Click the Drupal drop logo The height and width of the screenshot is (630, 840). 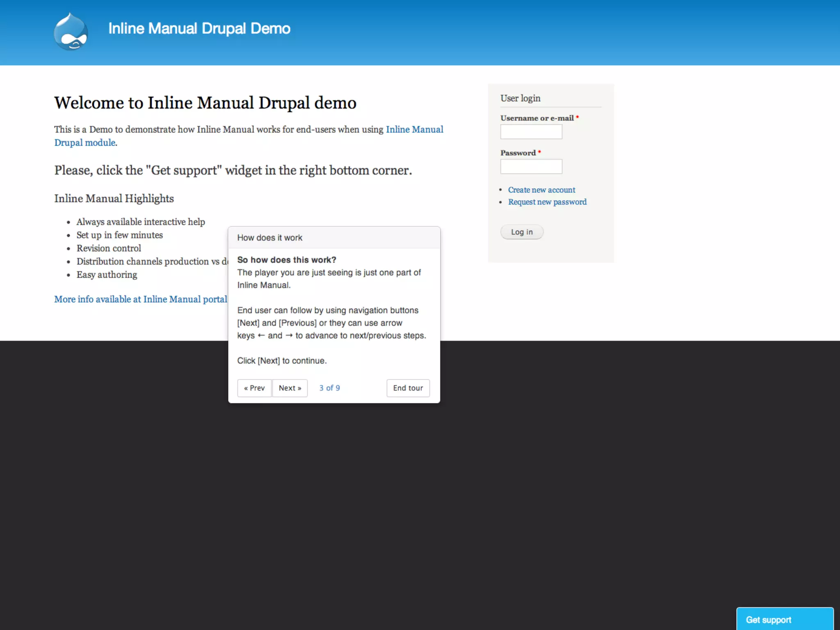pyautogui.click(x=71, y=32)
